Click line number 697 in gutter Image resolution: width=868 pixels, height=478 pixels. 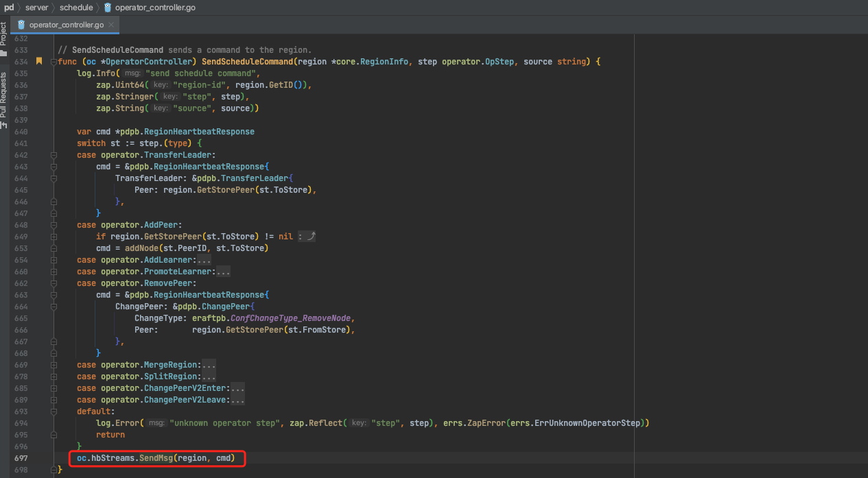click(x=21, y=457)
